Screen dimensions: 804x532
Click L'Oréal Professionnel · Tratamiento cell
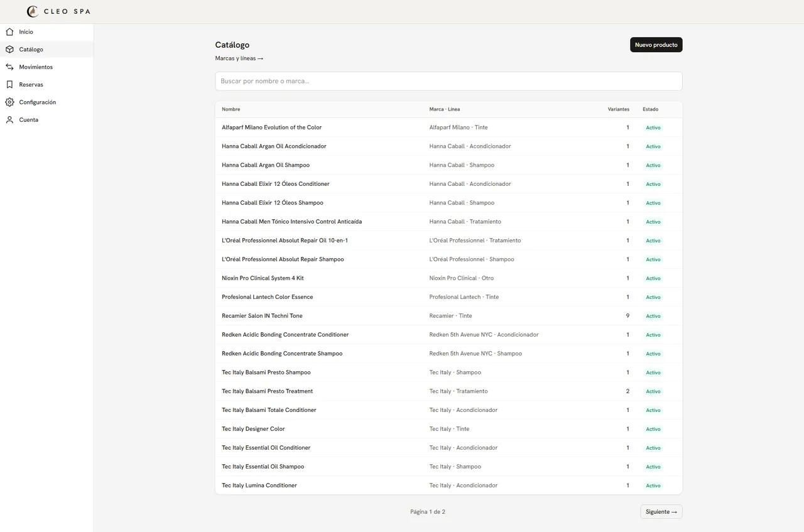(x=475, y=241)
